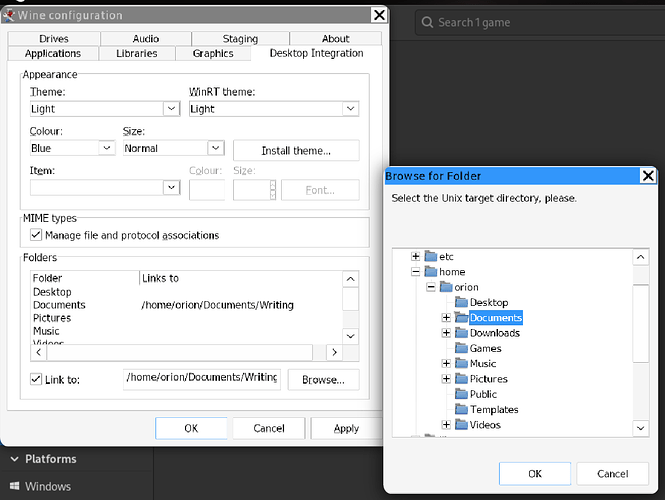This screenshot has width=665, height=500.
Task: Click the Downloads folder icon
Action: (x=461, y=332)
